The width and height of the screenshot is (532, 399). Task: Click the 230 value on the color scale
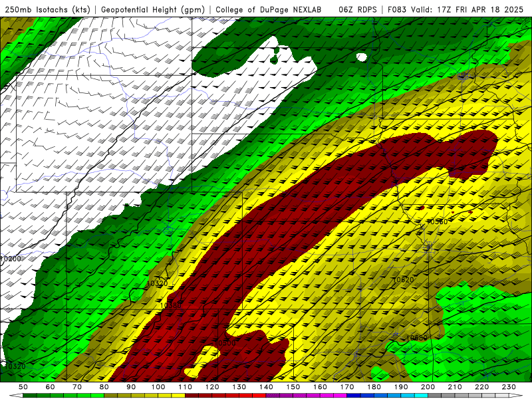[x=509, y=387]
